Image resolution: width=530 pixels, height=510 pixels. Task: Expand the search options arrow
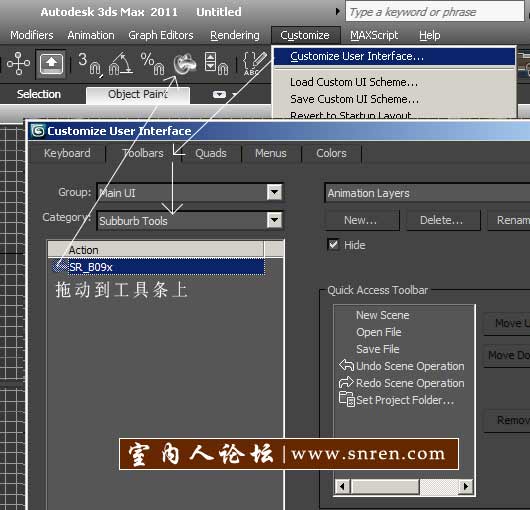[x=337, y=11]
